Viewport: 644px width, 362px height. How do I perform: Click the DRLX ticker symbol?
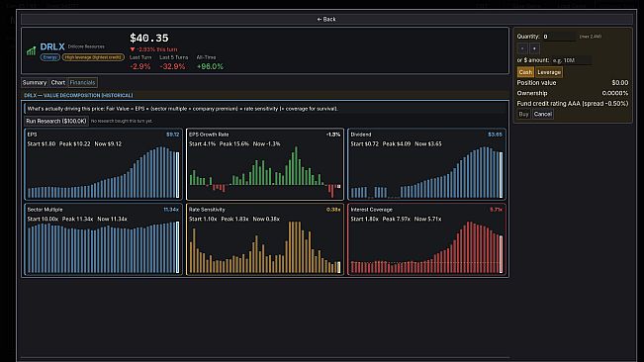point(52,46)
